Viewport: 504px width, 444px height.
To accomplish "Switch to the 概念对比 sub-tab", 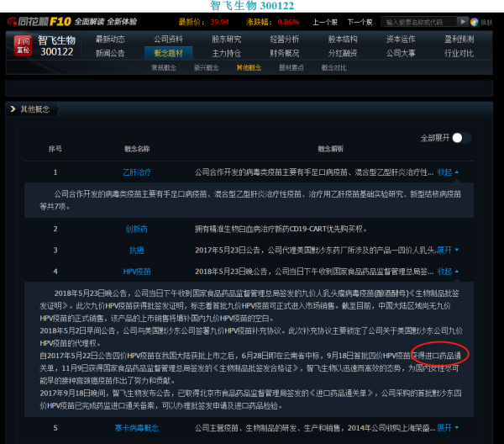I will click(333, 67).
